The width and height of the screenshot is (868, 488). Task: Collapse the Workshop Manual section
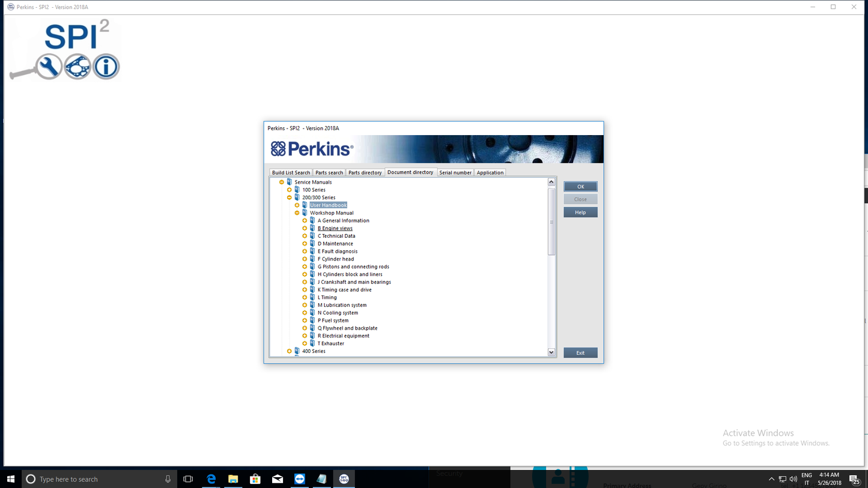click(x=297, y=212)
